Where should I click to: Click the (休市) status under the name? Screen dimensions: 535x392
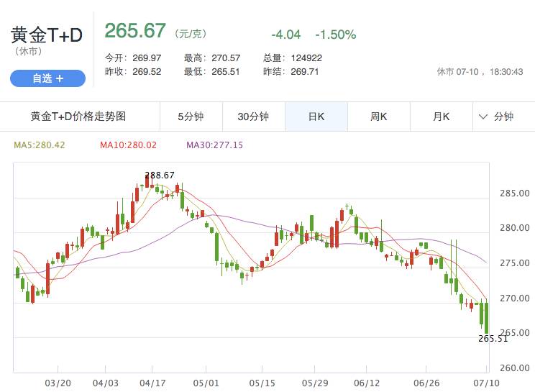[x=28, y=52]
